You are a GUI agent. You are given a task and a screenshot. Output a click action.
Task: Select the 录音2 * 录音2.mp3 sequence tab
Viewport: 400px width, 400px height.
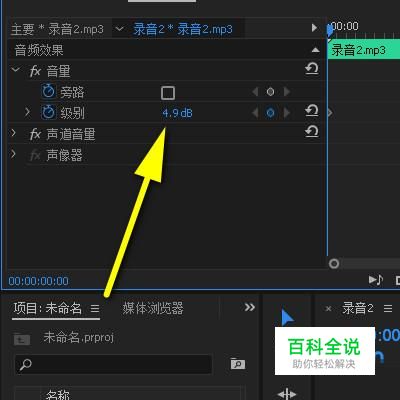(183, 29)
